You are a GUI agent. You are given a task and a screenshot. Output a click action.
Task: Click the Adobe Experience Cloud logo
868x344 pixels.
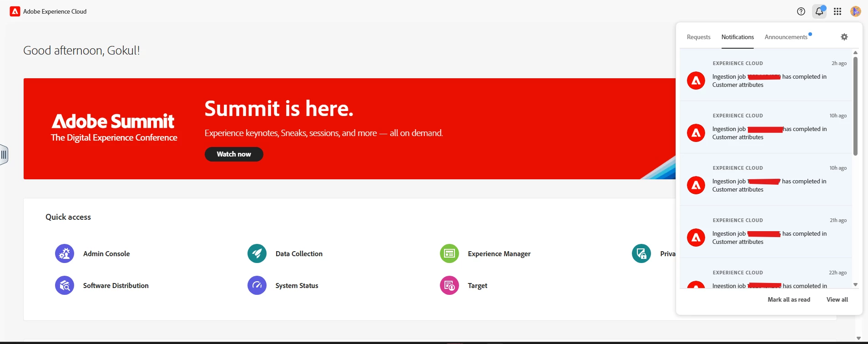(x=15, y=11)
